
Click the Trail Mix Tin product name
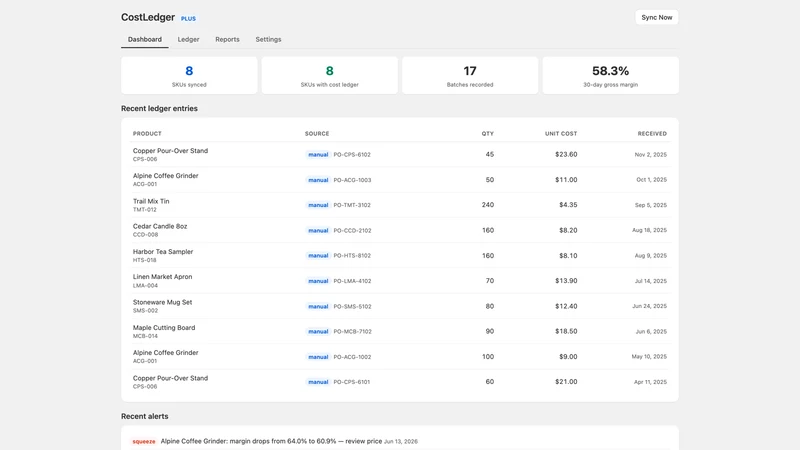pyautogui.click(x=151, y=202)
